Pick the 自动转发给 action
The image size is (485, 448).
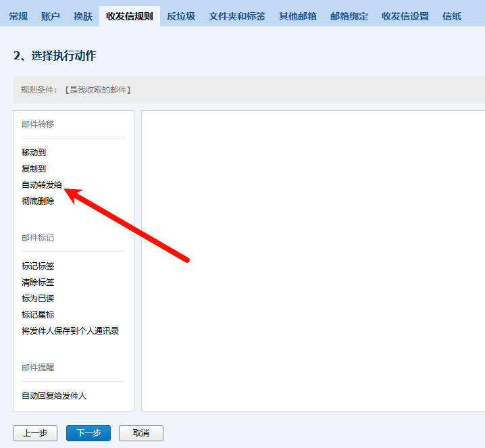[42, 185]
